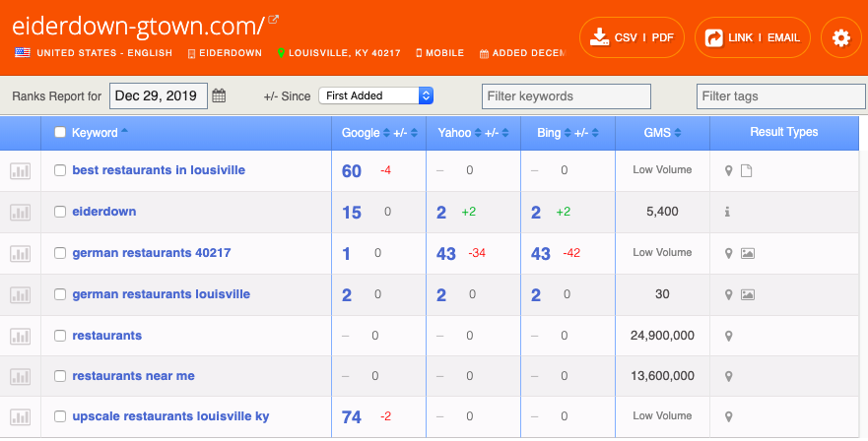Click into the Filter keywords field

click(567, 96)
